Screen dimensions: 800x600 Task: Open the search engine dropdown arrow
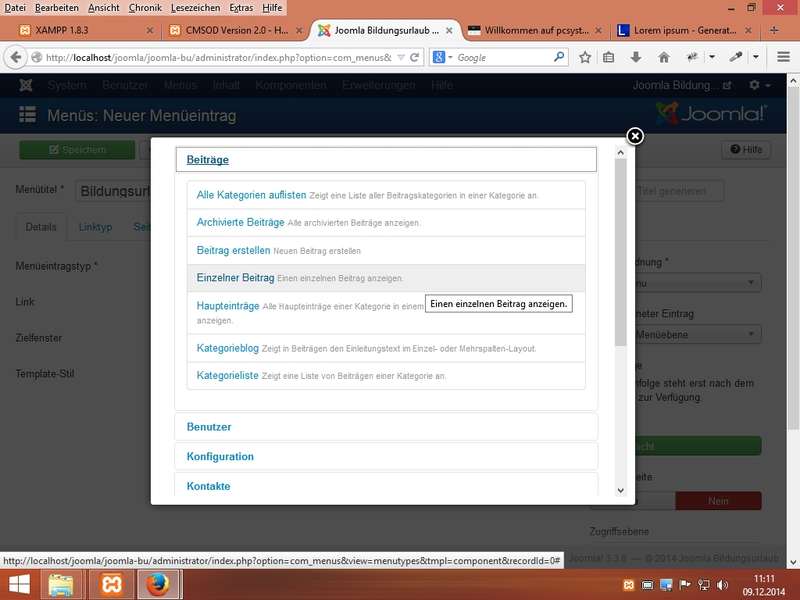coord(451,57)
